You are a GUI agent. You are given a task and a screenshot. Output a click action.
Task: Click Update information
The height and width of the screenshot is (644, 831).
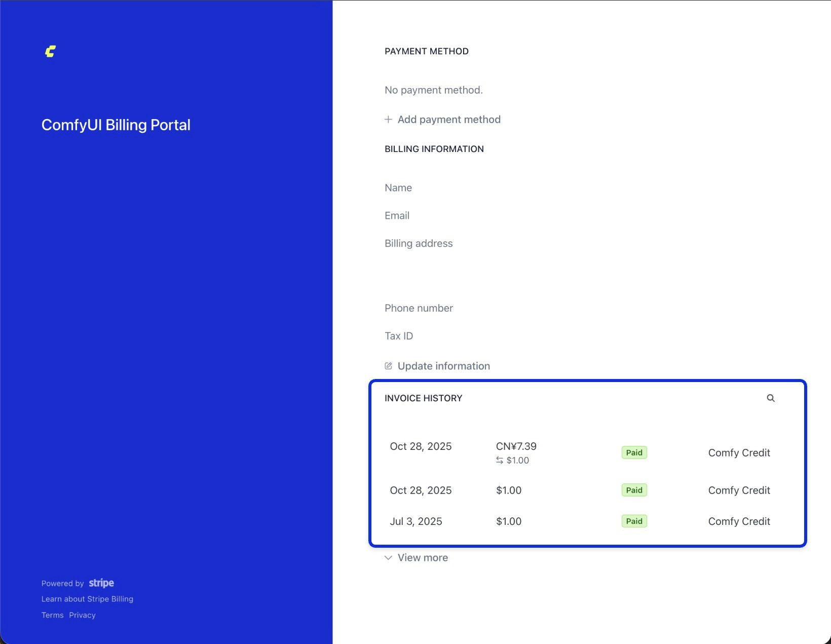point(443,365)
